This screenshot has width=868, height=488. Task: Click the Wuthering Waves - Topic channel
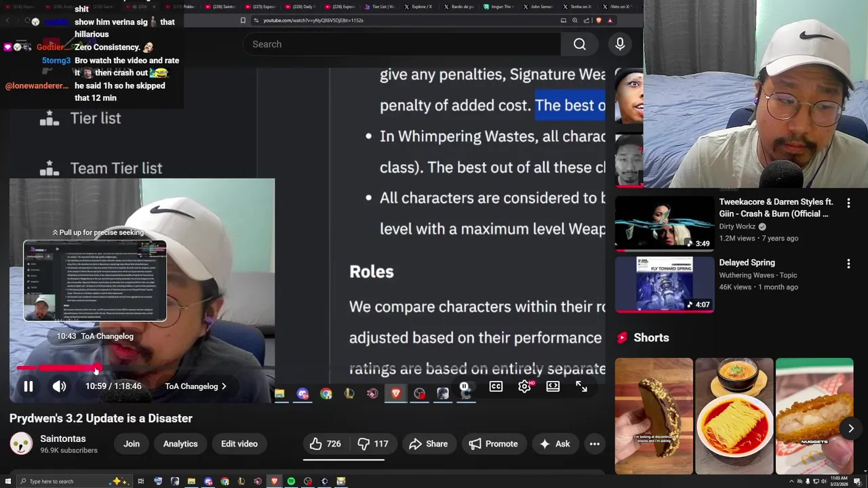[758, 275]
